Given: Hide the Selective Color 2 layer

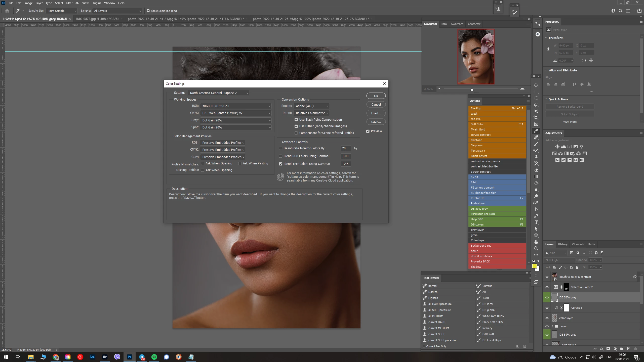Looking at the screenshot, I should (x=547, y=287).
